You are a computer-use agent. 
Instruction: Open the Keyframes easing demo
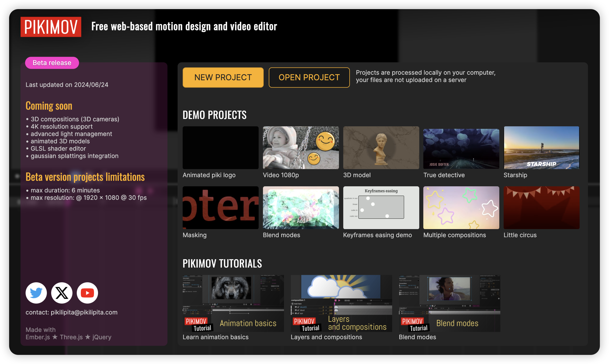click(381, 208)
